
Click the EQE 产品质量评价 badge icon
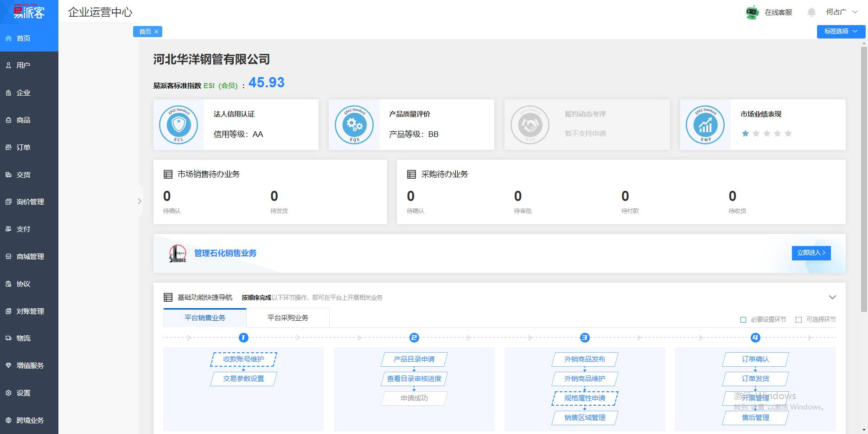coord(354,125)
